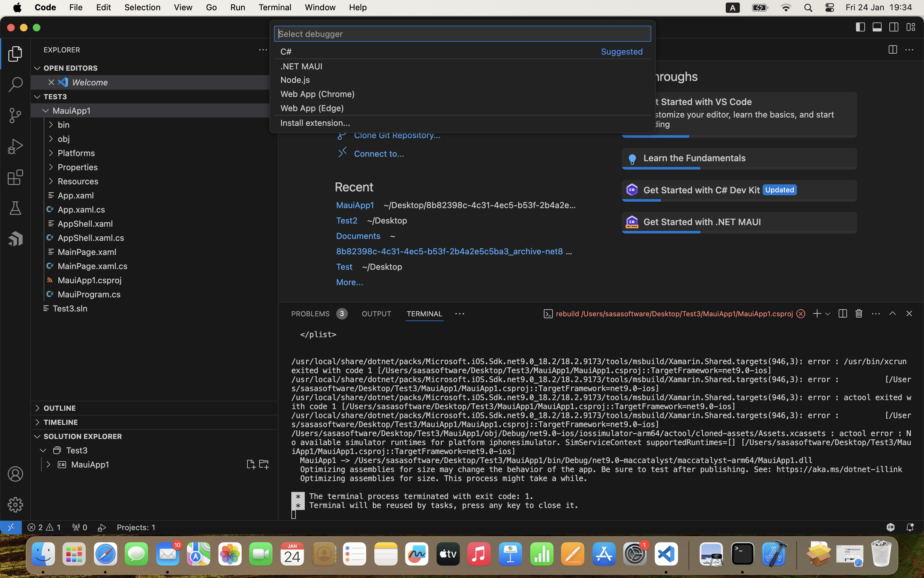Close the Welcome editor tab entry
The height and width of the screenshot is (578, 924).
pyautogui.click(x=51, y=82)
